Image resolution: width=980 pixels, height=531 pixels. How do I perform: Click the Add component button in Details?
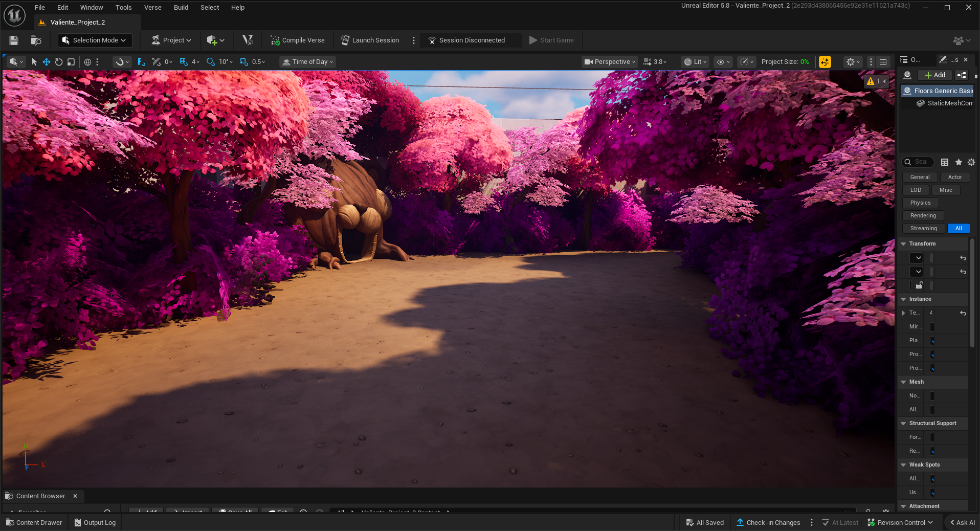935,75
